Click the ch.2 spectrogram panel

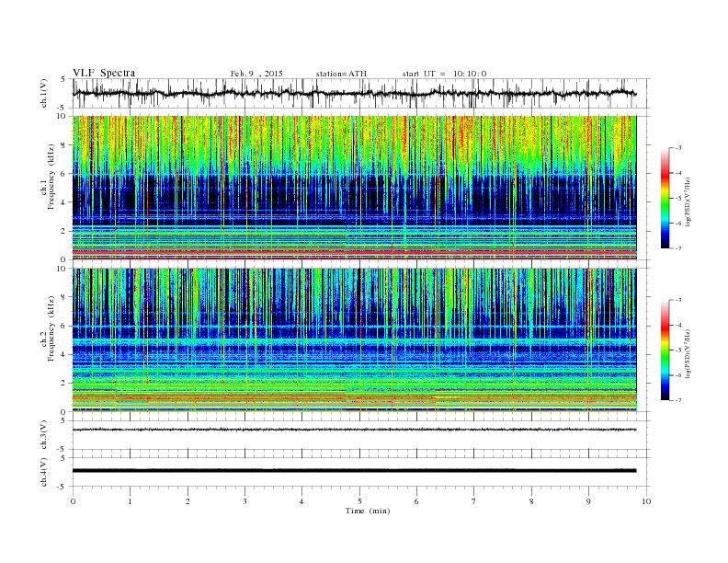tap(354, 340)
